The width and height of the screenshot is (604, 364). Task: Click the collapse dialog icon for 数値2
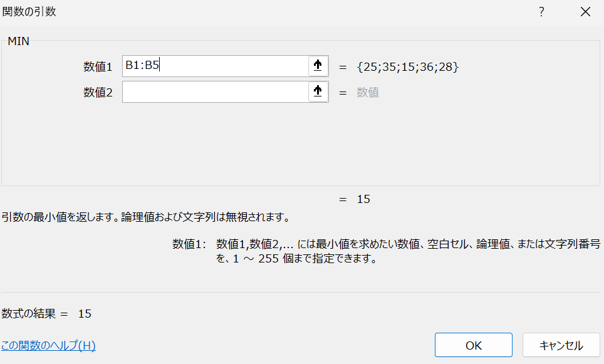[x=318, y=92]
